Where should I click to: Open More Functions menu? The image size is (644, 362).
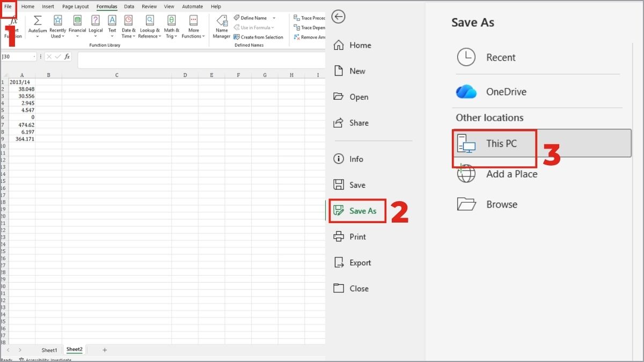click(194, 26)
